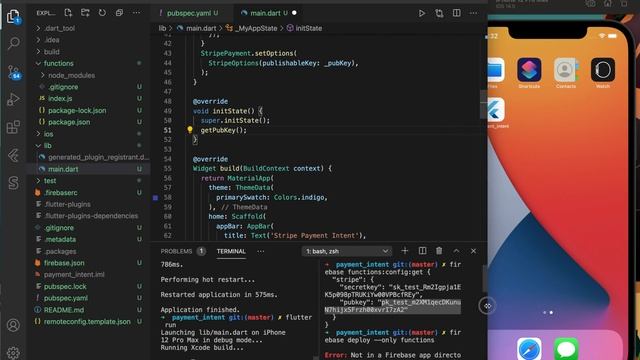640x360 pixels.
Task: Open the Explorer view in activity bar
Action: (x=13, y=16)
